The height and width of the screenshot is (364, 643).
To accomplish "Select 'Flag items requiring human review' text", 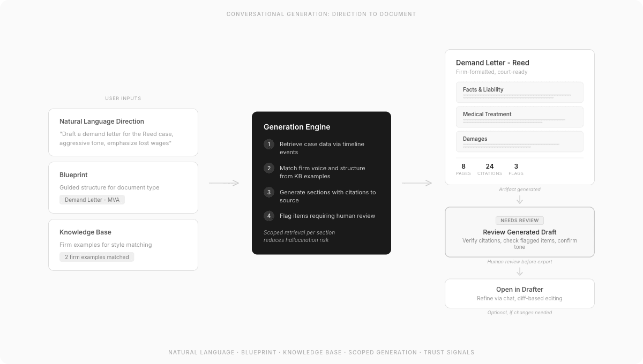I will pos(327,216).
